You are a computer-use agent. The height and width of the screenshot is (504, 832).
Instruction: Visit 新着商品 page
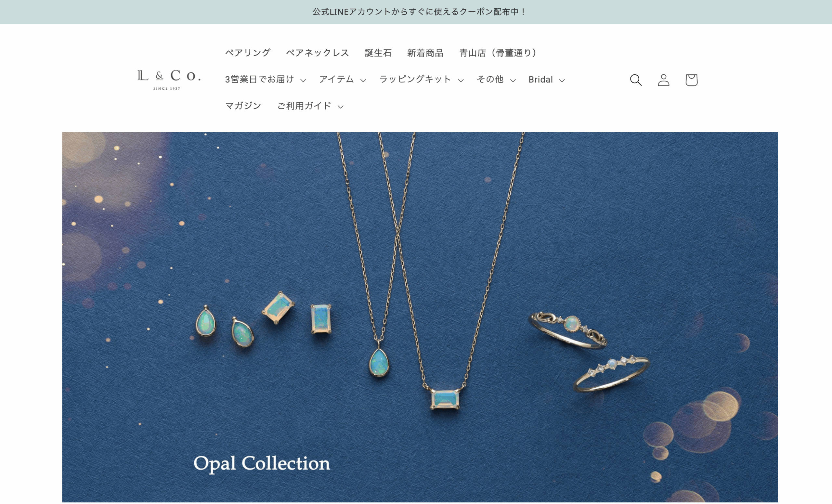pos(425,53)
